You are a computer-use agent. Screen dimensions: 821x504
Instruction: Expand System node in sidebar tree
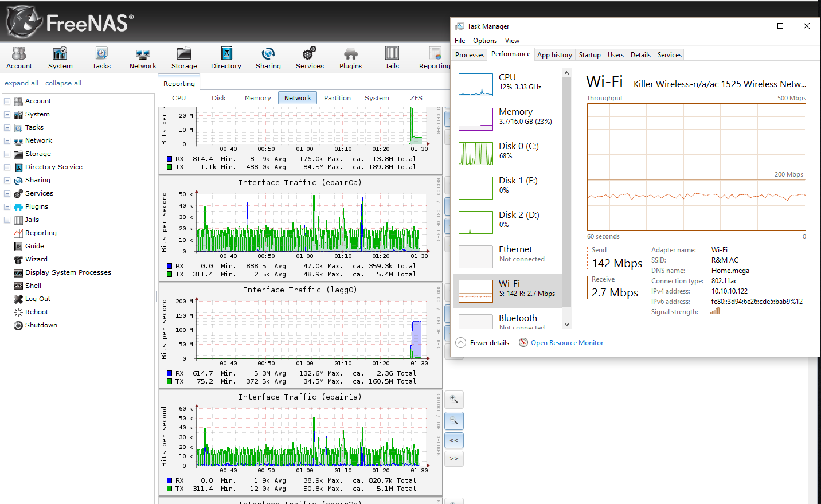point(7,114)
